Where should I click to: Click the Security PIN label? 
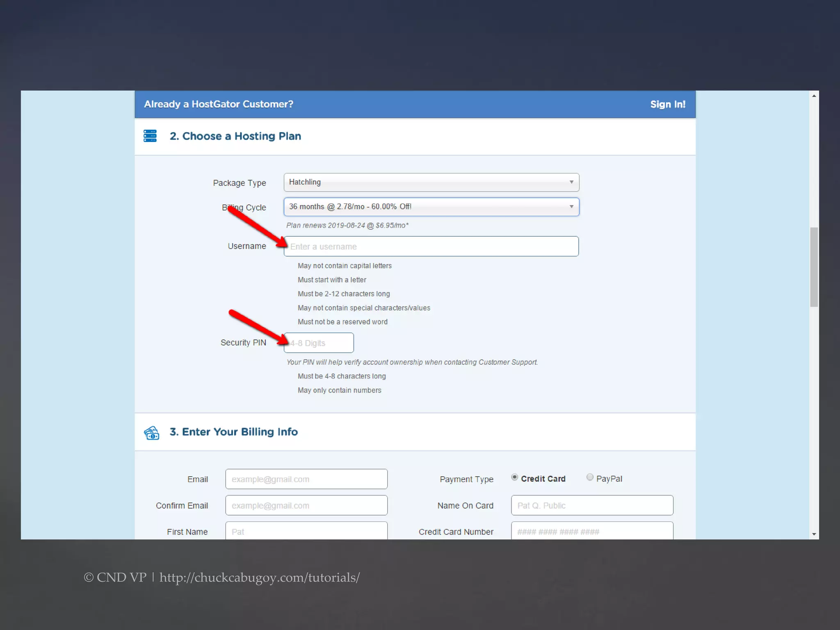(243, 342)
